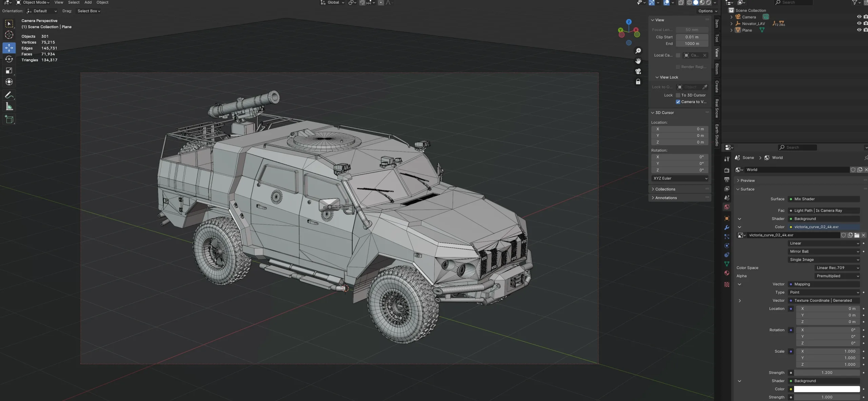Toggle camera view using sidebar camera icon
Image resolution: width=868 pixels, height=401 pixels.
(x=638, y=71)
